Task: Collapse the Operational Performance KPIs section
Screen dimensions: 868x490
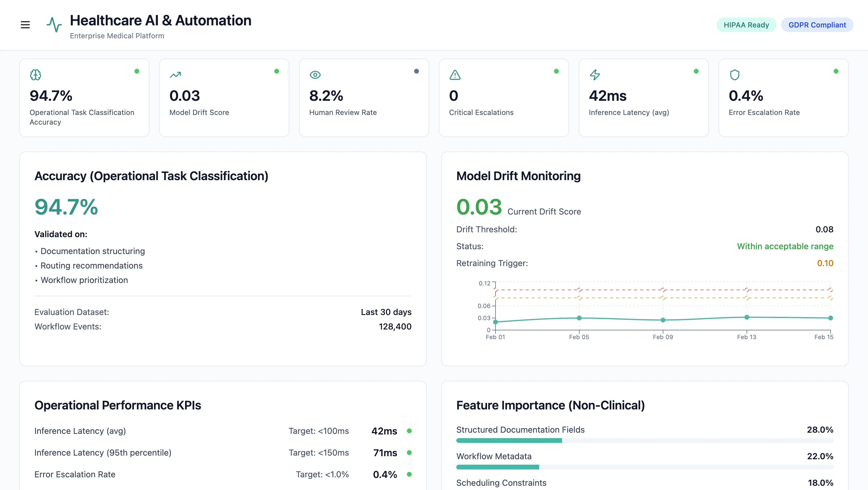Action: 118,405
